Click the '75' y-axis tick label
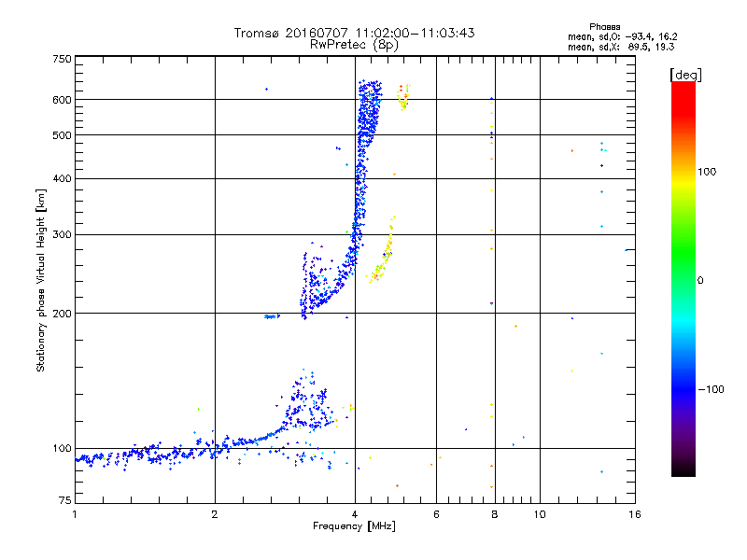The image size is (747, 560). tap(65, 500)
